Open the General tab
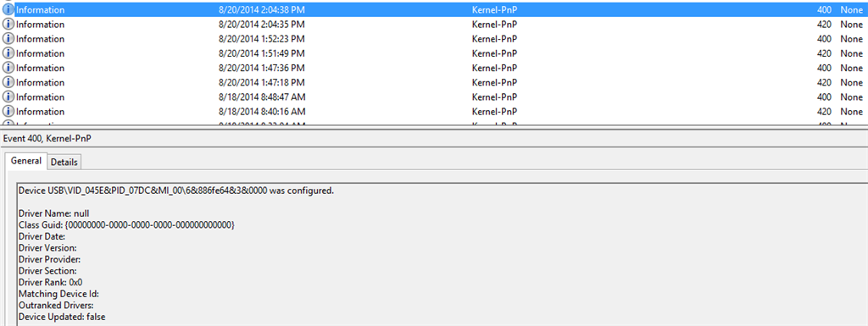This screenshot has width=868, height=326. click(x=26, y=161)
